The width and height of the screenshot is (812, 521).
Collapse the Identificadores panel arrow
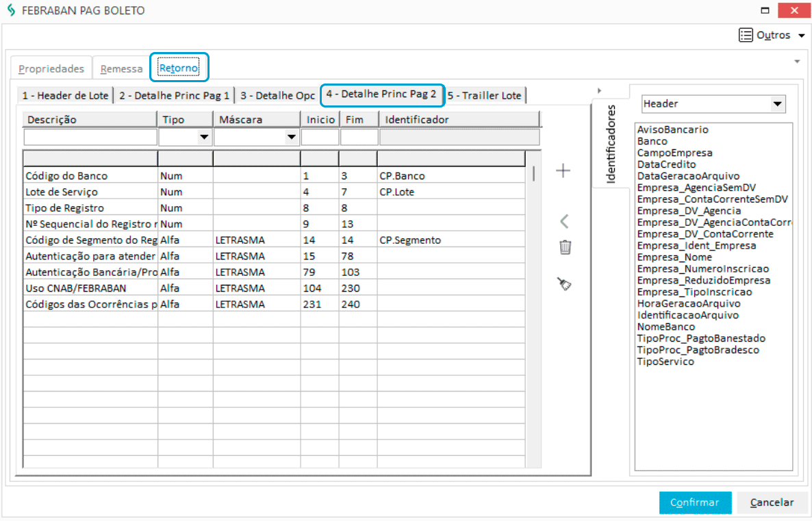[x=599, y=90]
